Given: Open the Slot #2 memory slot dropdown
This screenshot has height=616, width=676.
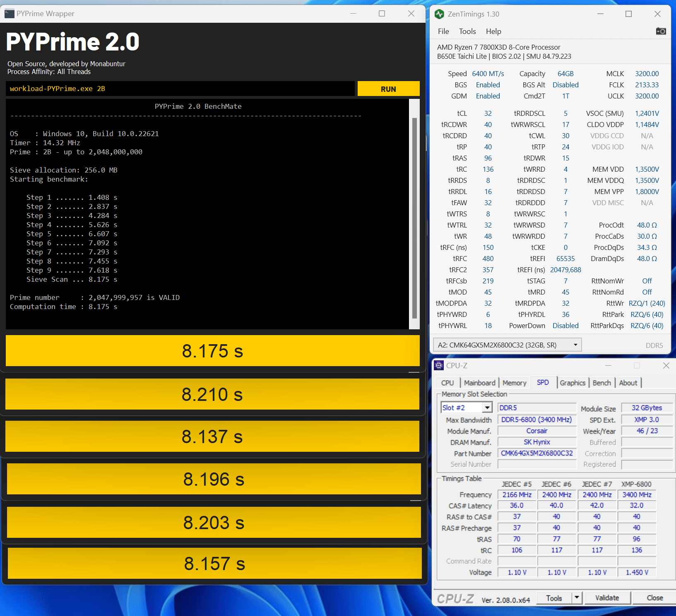Looking at the screenshot, I should click(x=467, y=407).
